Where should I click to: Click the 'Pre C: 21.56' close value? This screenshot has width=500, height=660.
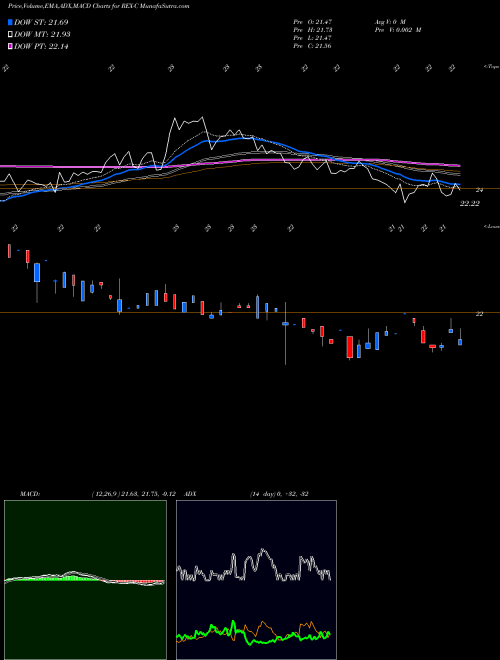tap(312, 46)
